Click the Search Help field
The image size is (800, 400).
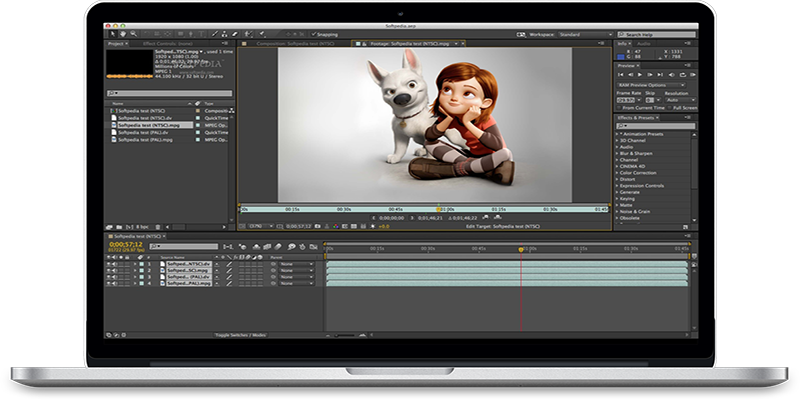pyautogui.click(x=657, y=34)
